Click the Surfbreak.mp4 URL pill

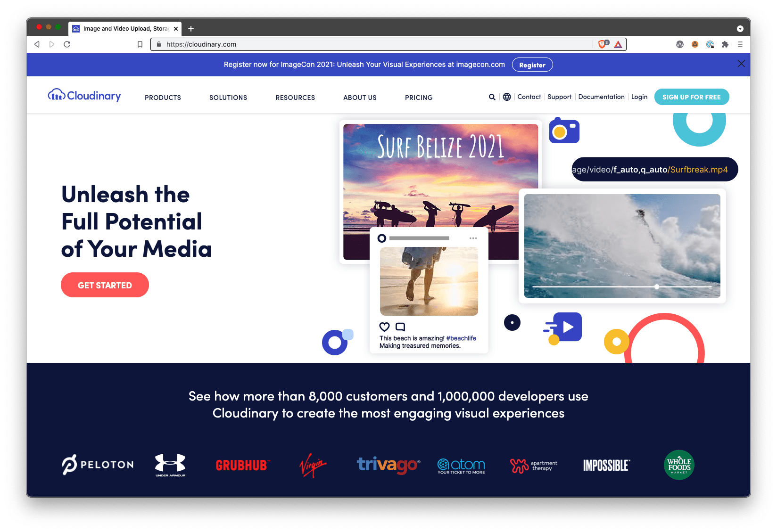coord(654,169)
